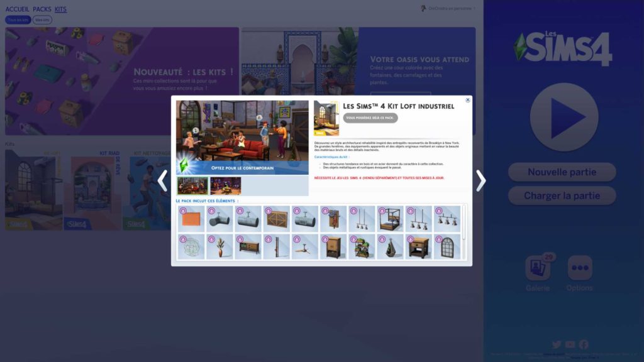Select the wall plank with flowers item
Viewport: 644px width, 362px height.
(333, 219)
